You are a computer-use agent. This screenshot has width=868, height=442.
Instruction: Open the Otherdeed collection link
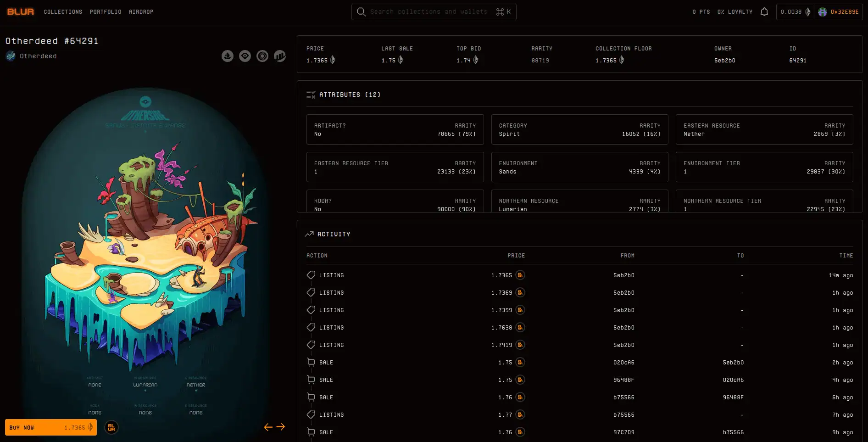pos(38,56)
